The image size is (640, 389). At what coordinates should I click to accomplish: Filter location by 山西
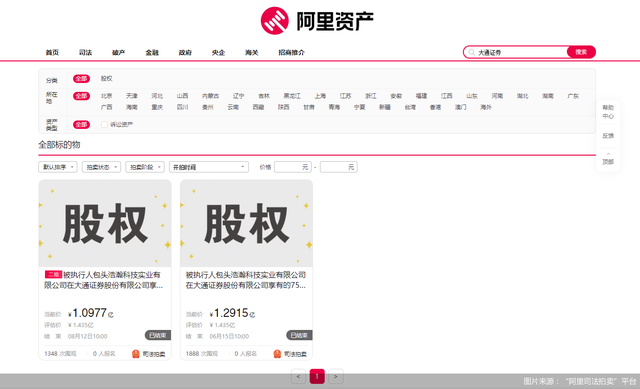pyautogui.click(x=182, y=96)
